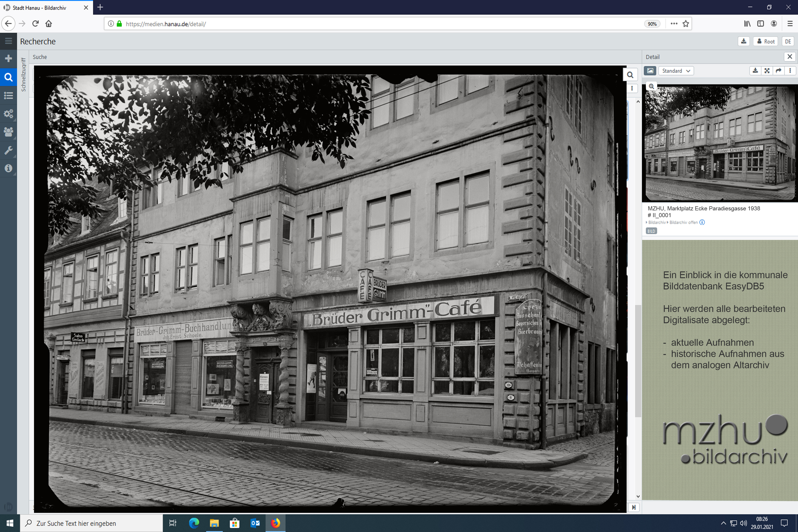Click the share arrow icon in Detail toolbar

(779, 70)
